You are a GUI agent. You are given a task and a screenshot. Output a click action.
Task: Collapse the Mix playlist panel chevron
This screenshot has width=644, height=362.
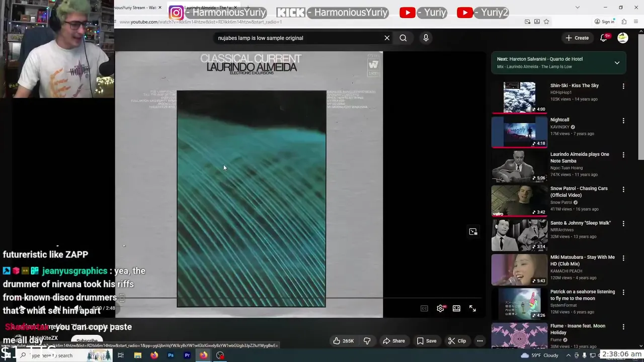click(x=617, y=63)
